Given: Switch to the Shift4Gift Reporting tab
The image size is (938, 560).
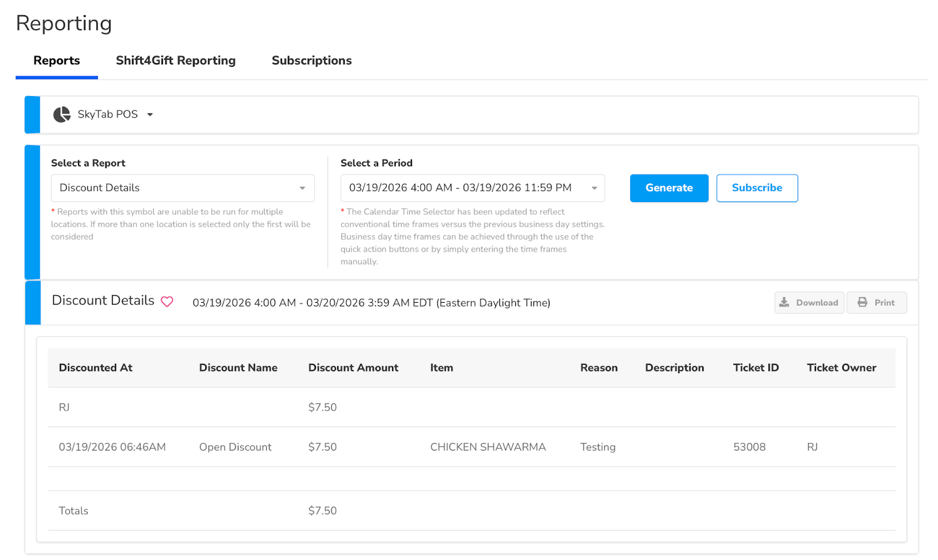Looking at the screenshot, I should (175, 60).
